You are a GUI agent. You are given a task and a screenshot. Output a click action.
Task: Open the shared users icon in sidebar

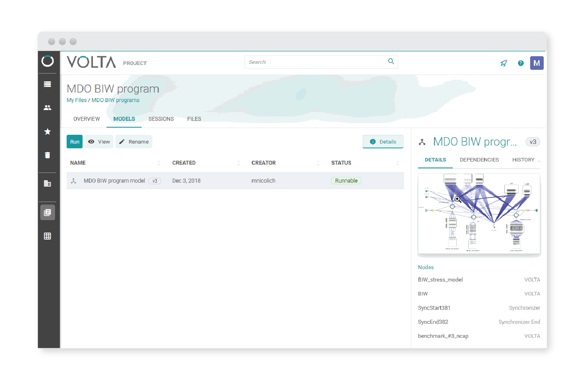(x=47, y=108)
